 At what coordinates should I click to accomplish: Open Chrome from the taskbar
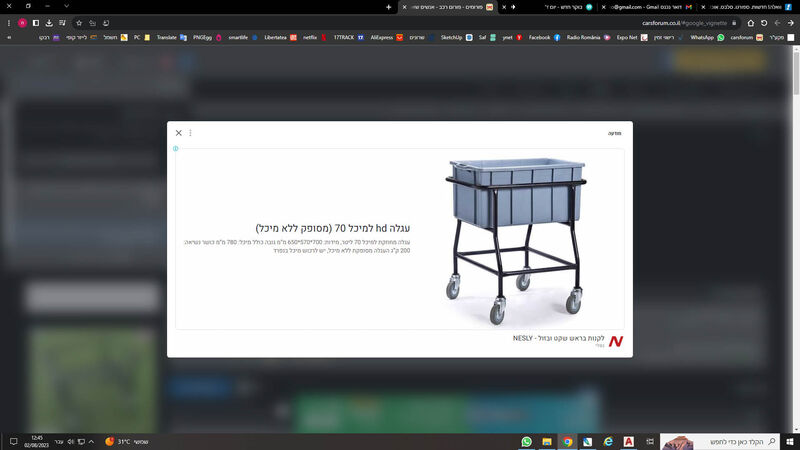567,441
